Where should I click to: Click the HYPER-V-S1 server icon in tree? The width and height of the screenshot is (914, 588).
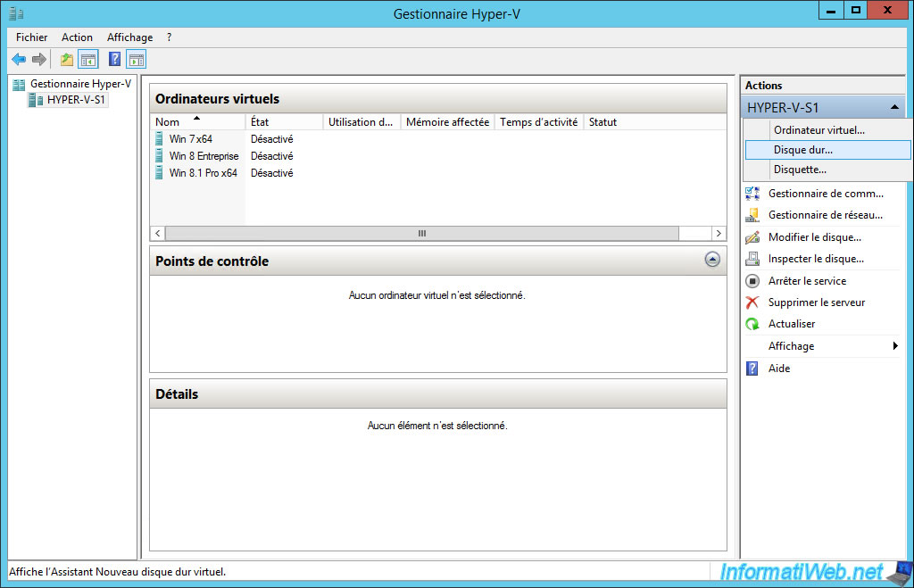[36, 100]
